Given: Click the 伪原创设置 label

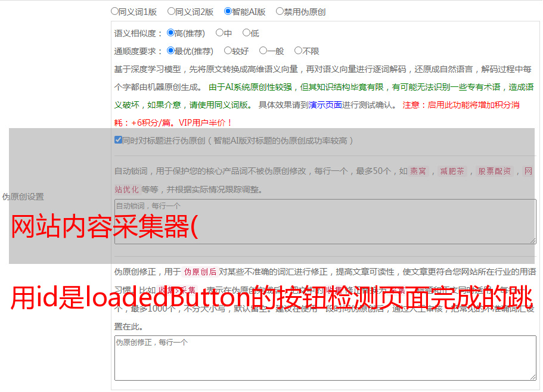Looking at the screenshot, I should tap(23, 197).
